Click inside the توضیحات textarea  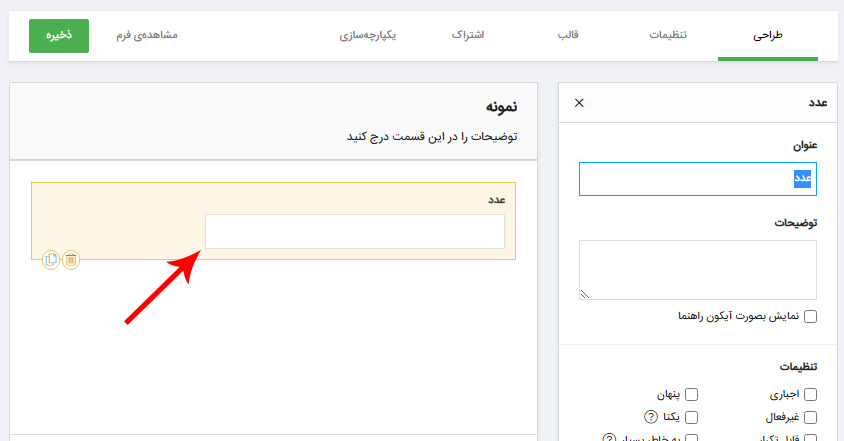697,270
